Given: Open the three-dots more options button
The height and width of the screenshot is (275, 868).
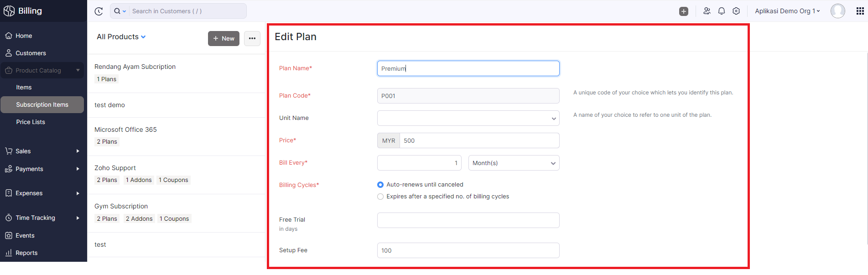Looking at the screenshot, I should coord(252,38).
